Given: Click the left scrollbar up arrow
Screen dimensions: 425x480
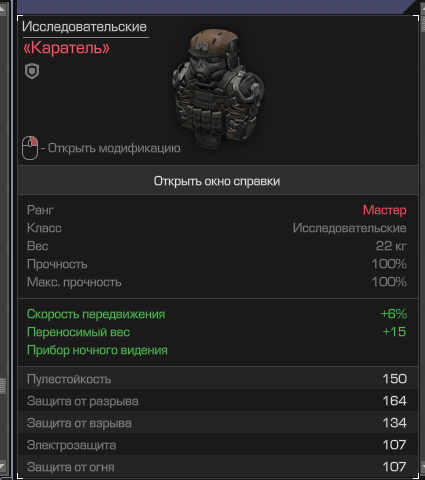Looking at the screenshot, I should (x=2, y=10).
